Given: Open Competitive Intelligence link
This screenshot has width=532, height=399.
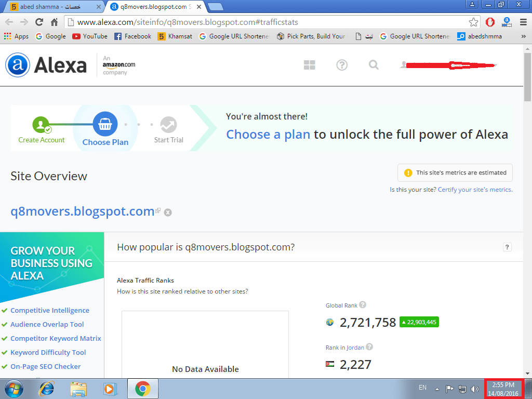Looking at the screenshot, I should (x=50, y=311).
